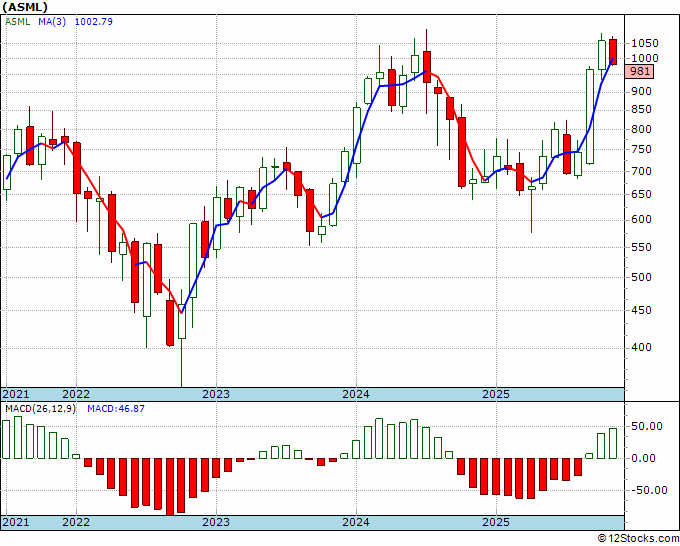Click the 850 price axis label

tap(641, 110)
